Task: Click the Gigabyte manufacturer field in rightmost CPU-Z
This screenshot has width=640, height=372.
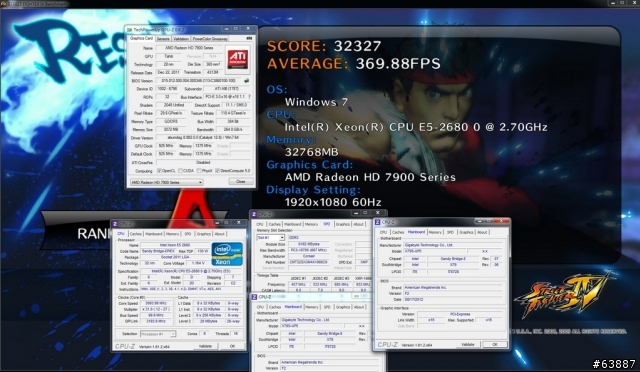Action: pos(452,245)
